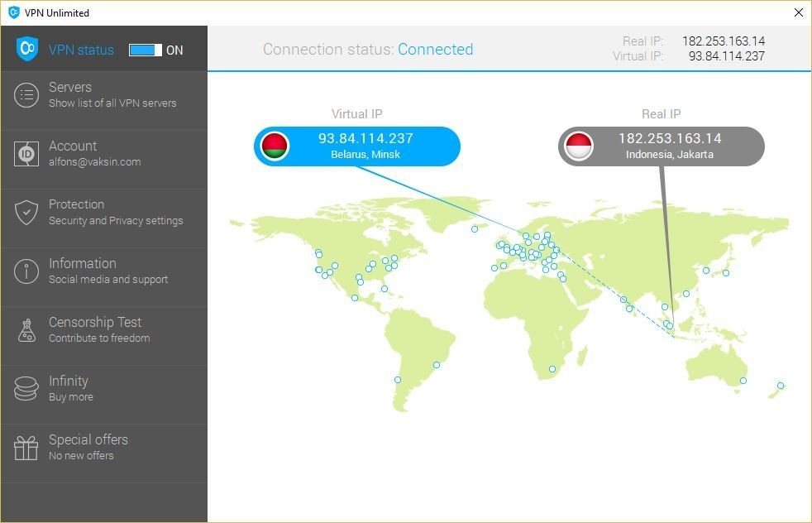
Task: Select the southeast Australia server marker
Action: [x=743, y=381]
